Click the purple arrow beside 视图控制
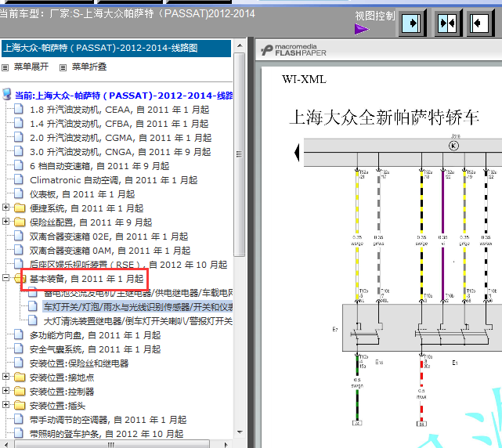502x448 pixels. [x=362, y=30]
